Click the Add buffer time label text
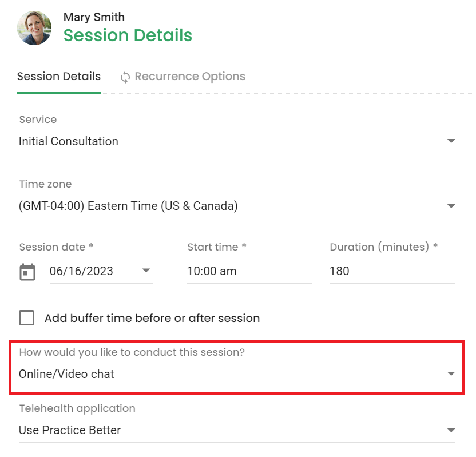Viewport: 476px width, 457px height. tap(152, 318)
